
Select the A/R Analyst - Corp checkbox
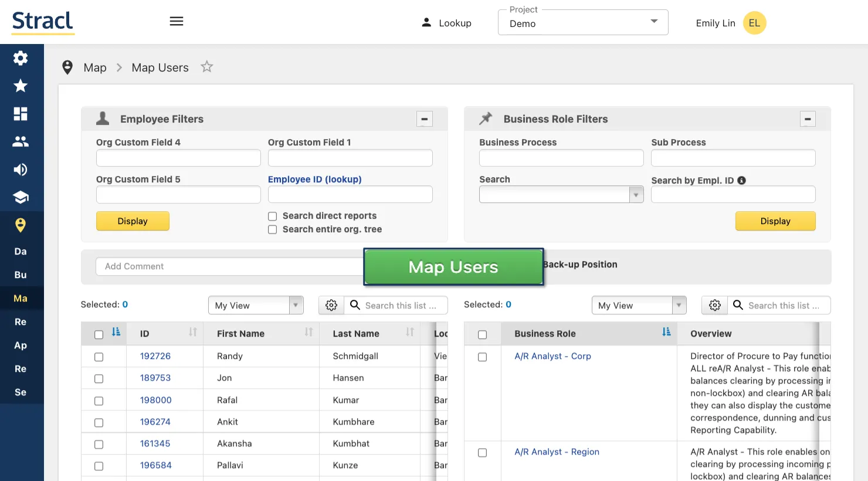coord(482,357)
